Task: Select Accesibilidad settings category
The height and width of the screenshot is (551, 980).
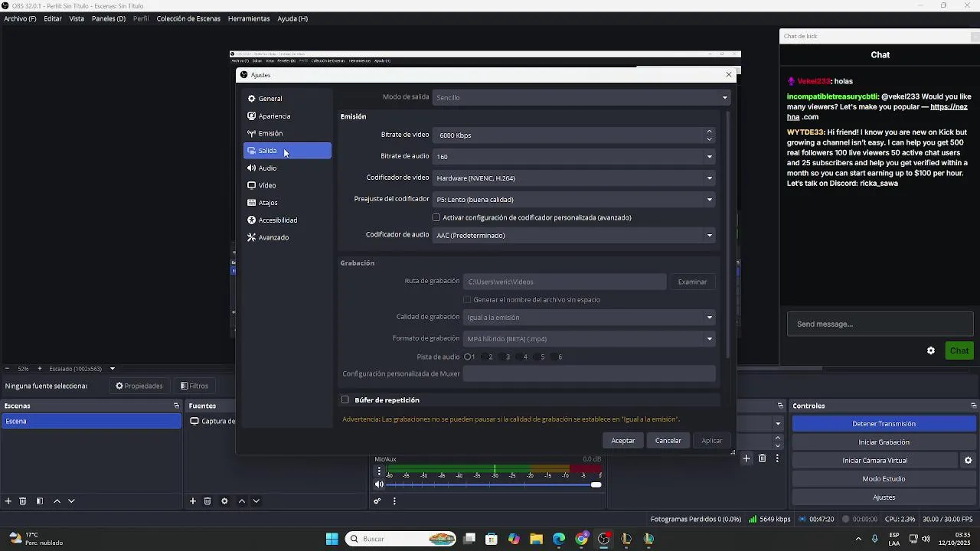Action: coord(287,220)
